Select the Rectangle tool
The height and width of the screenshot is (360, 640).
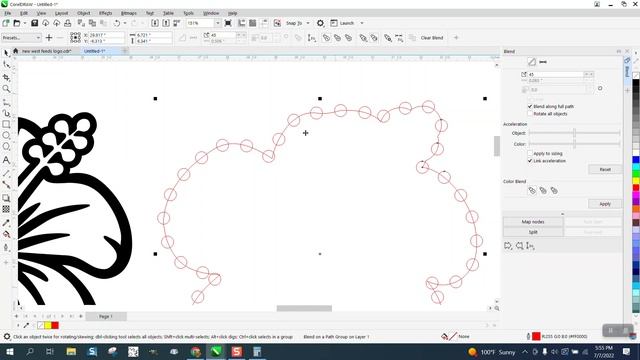click(x=6, y=124)
